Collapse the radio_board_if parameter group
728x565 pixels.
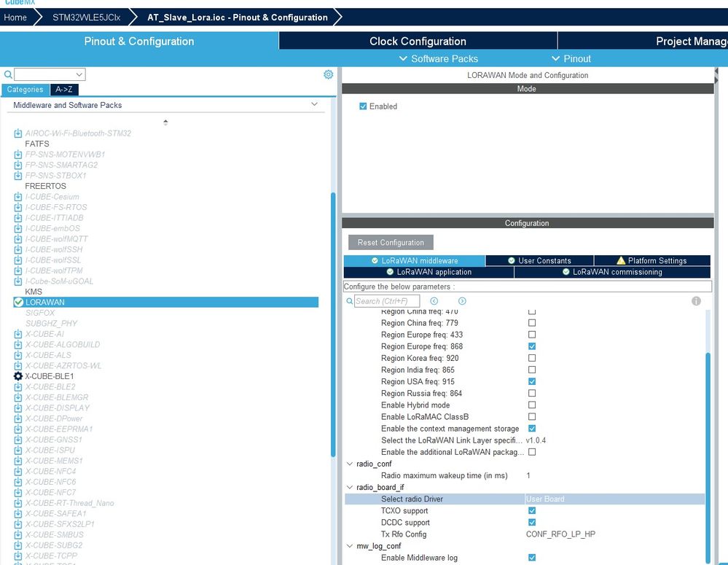click(350, 487)
